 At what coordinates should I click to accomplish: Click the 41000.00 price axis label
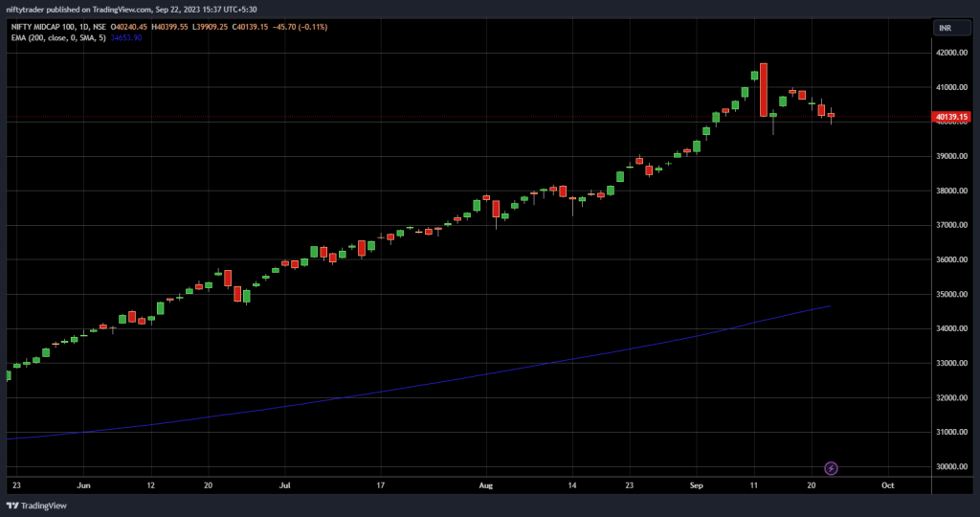(951, 87)
